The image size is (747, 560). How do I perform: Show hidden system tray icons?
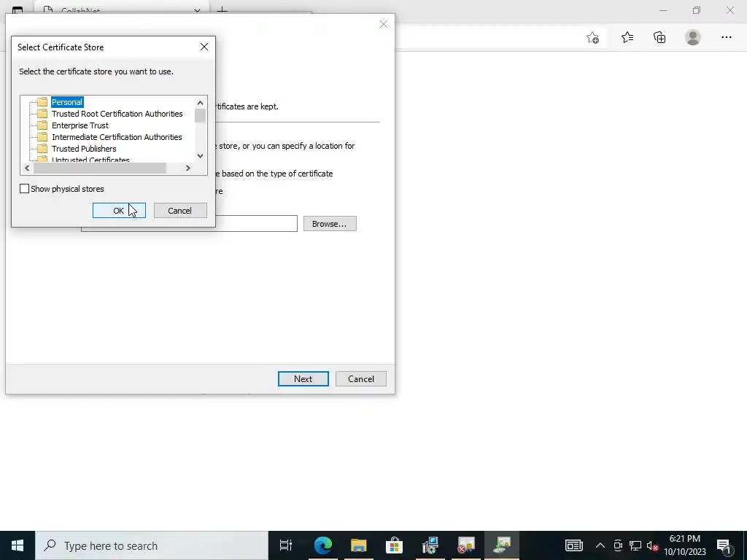tap(600, 545)
